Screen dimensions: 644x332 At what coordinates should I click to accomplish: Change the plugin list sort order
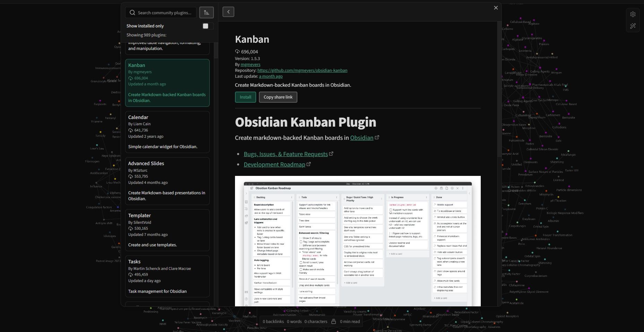(207, 12)
